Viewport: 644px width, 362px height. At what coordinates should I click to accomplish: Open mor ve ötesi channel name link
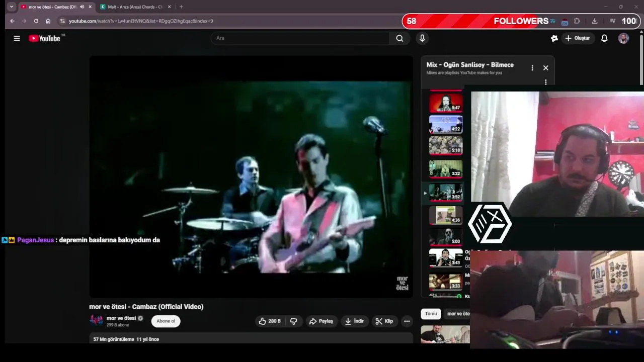[x=121, y=318]
